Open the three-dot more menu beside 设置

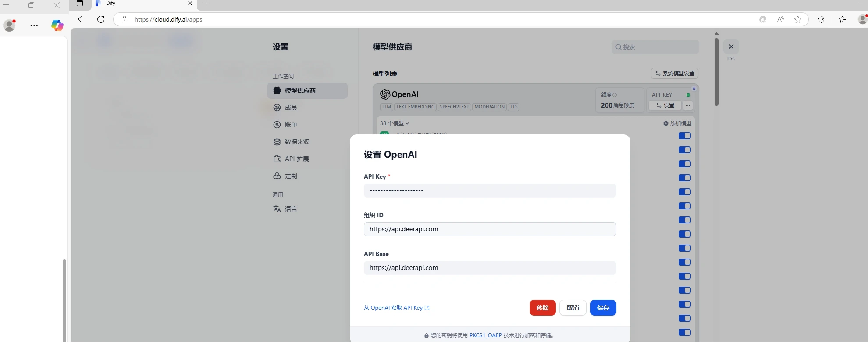(688, 105)
